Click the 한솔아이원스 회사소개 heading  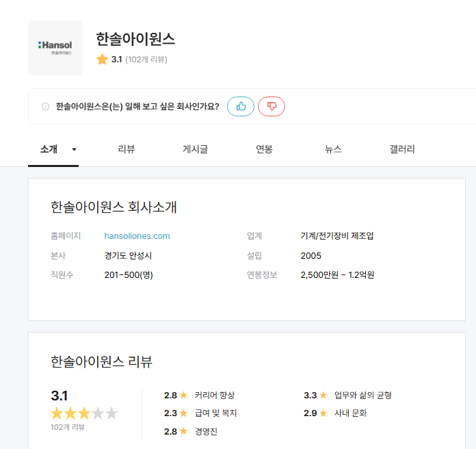pyautogui.click(x=114, y=207)
